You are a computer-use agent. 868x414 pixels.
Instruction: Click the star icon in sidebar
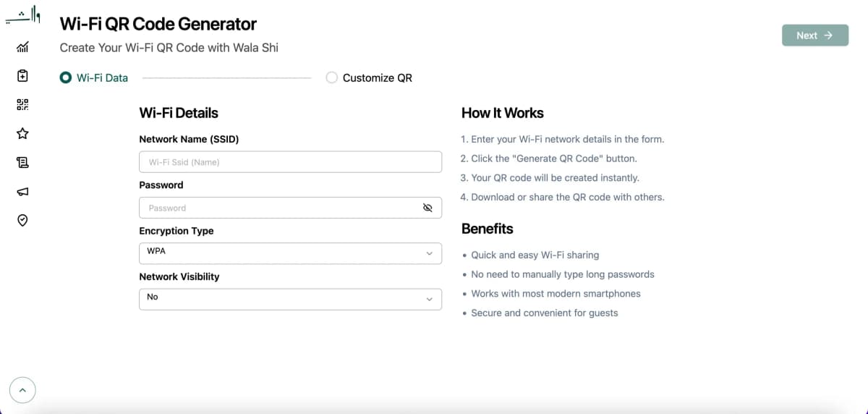[x=22, y=134]
